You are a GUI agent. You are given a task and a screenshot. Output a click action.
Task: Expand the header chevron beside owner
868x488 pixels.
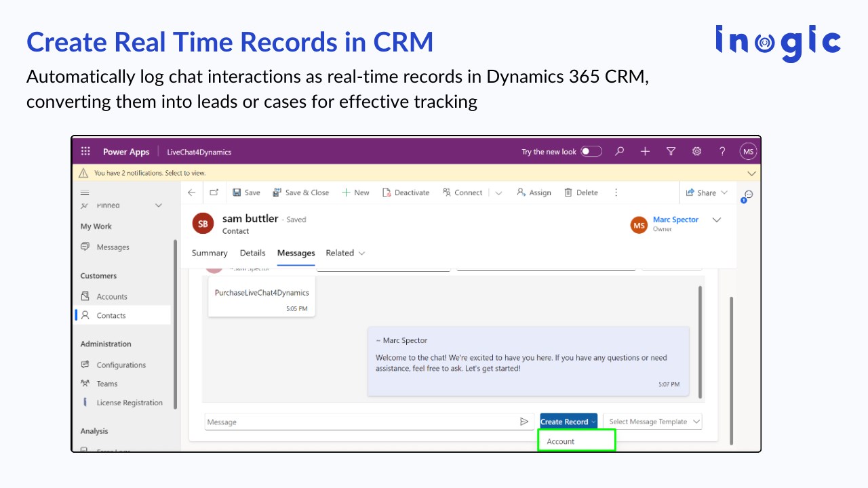717,220
